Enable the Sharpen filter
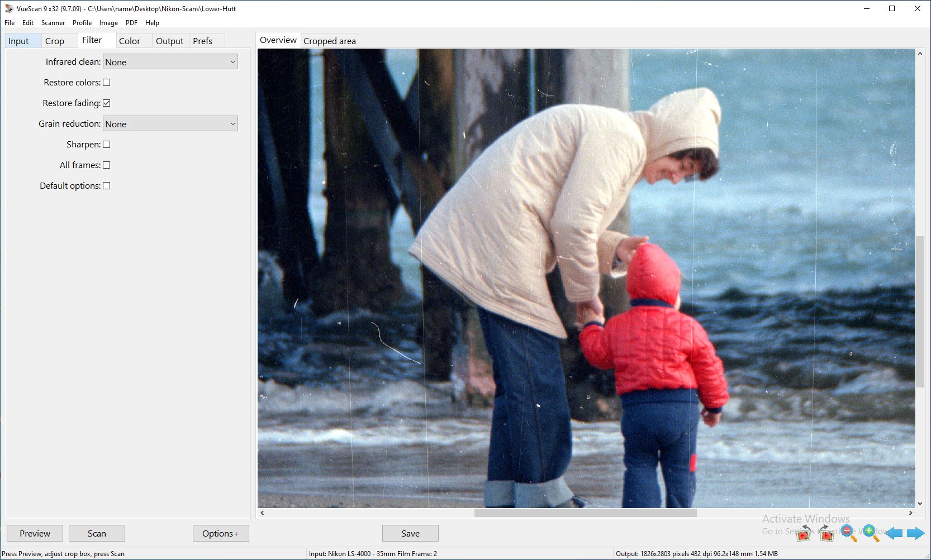 coord(106,144)
